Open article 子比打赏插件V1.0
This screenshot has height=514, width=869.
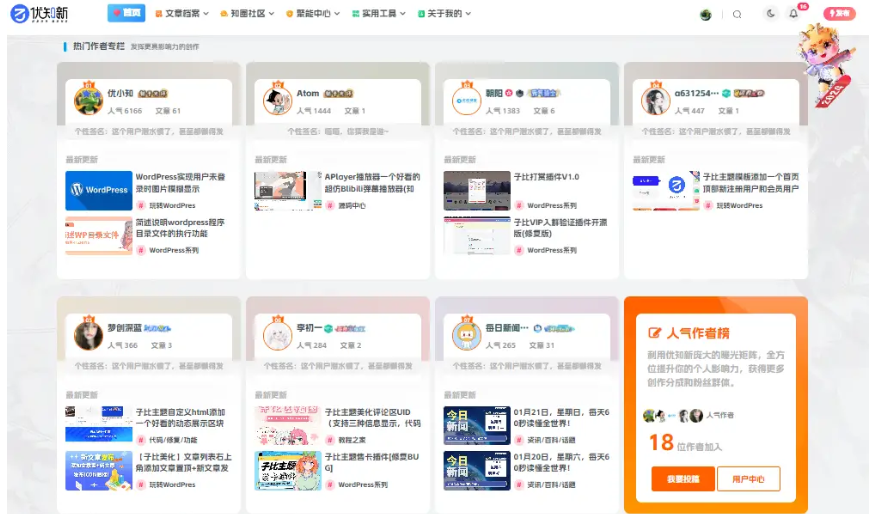(546, 177)
